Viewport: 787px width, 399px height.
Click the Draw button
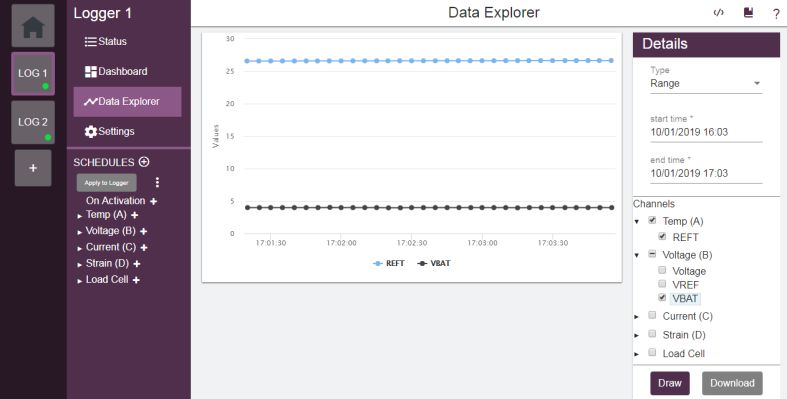[670, 383]
